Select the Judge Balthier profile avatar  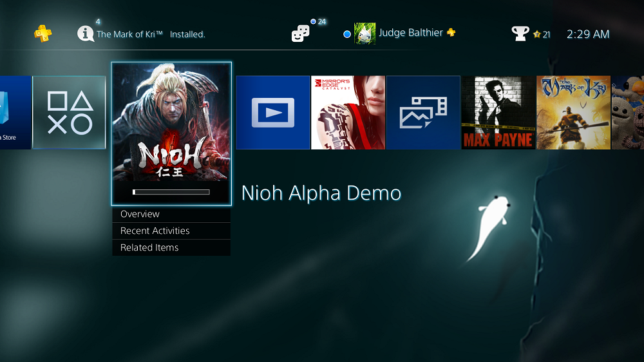click(x=365, y=33)
